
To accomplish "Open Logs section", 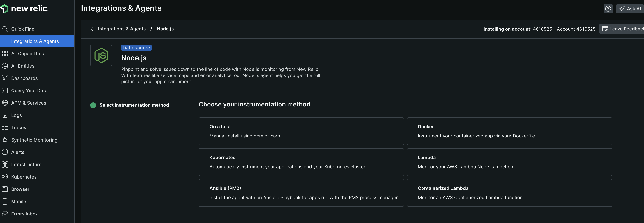I will [37, 115].
